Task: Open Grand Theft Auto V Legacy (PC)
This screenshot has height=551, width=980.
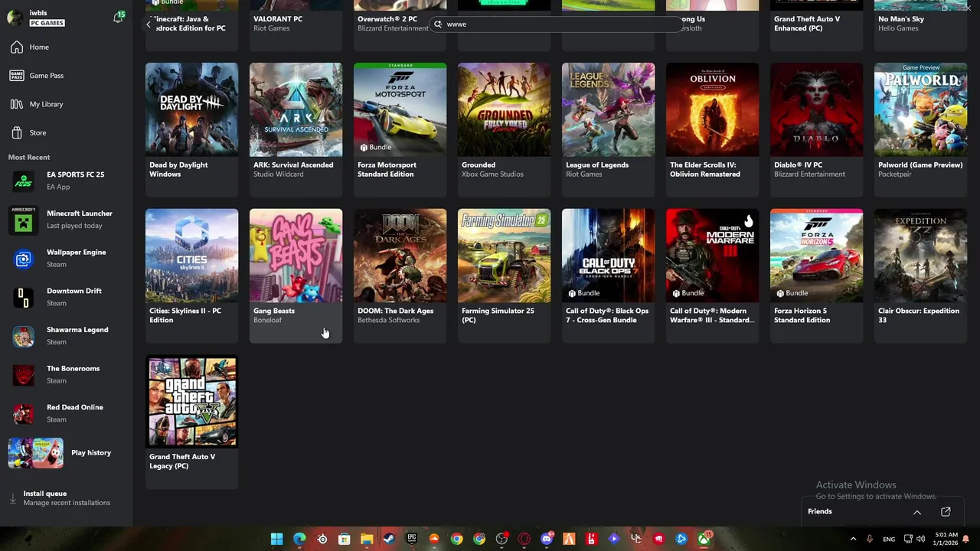Action: click(191, 422)
